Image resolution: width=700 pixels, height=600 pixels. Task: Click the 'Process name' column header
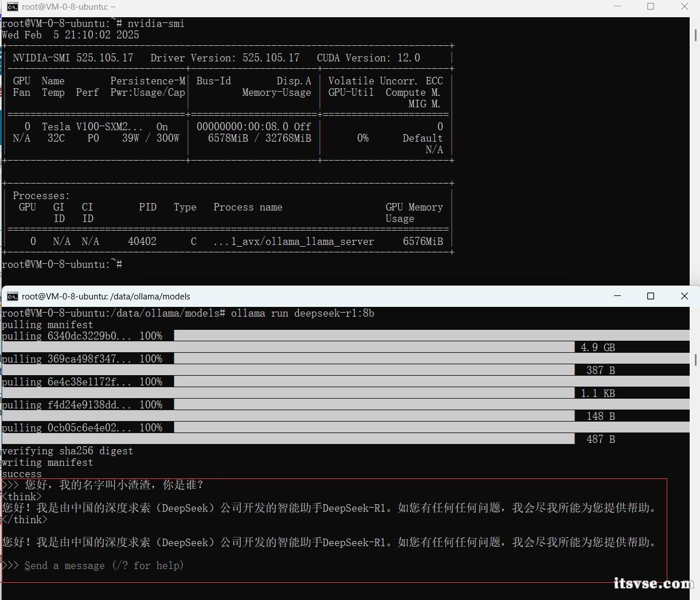pyautogui.click(x=248, y=207)
